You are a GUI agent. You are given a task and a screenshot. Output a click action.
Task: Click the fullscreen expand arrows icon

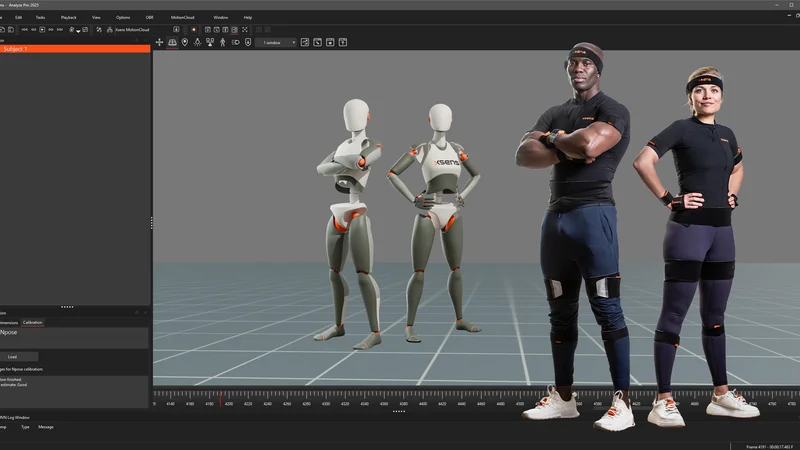click(245, 30)
